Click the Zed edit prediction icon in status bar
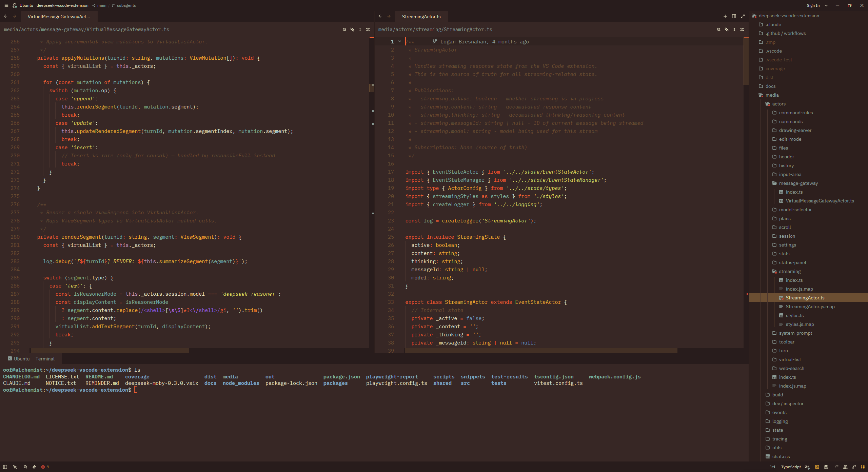 click(807, 467)
